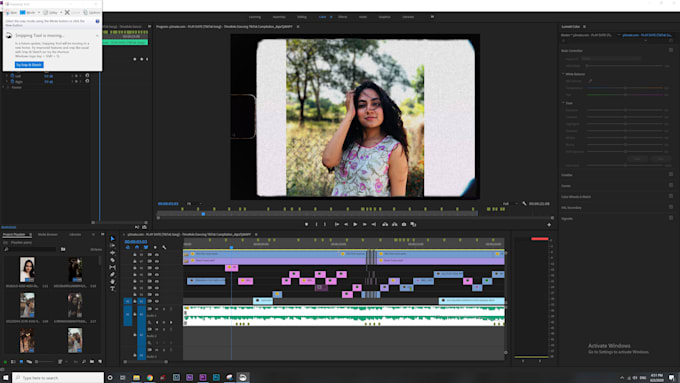Expand workspace overflow chevron menu

tap(432, 16)
